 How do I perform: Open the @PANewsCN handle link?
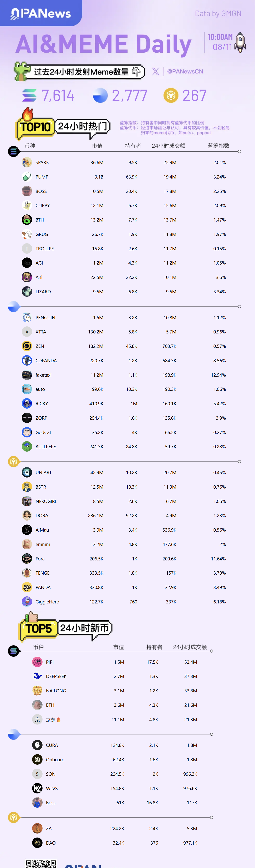coord(185,71)
